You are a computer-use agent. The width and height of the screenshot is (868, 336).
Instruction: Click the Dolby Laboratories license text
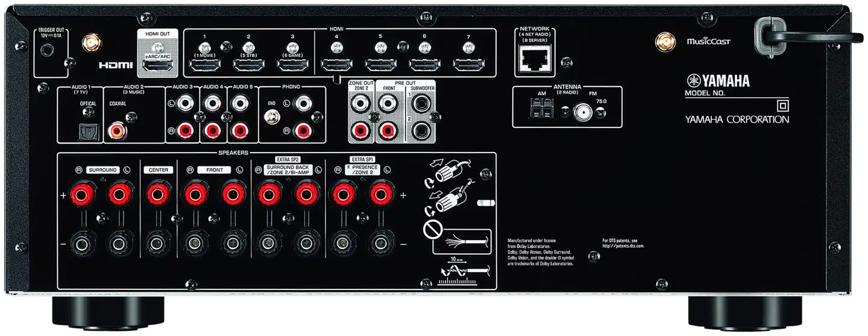[541, 252]
